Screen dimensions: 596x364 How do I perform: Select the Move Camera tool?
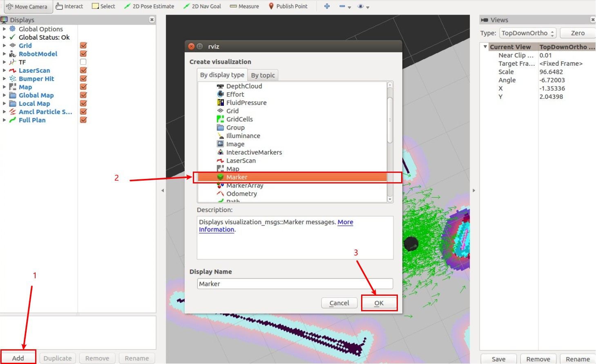[x=27, y=7]
